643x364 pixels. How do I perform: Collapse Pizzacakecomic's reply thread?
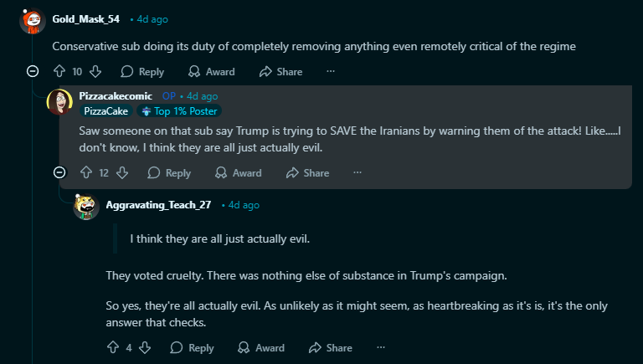(59, 172)
